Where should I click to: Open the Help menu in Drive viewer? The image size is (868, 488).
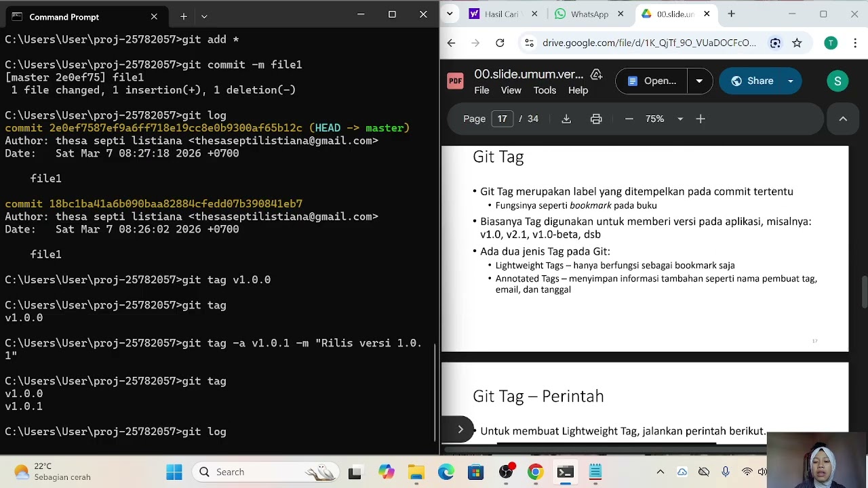[x=578, y=90]
